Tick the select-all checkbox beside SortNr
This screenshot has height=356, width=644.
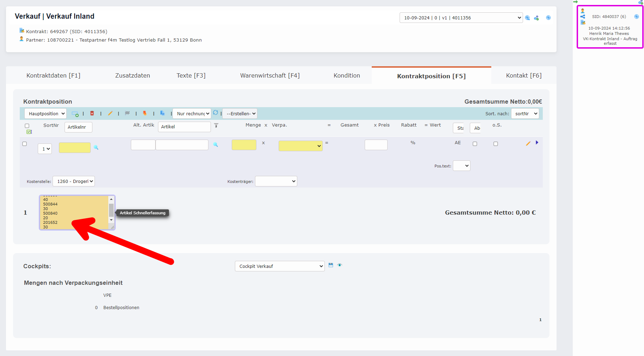tap(27, 126)
